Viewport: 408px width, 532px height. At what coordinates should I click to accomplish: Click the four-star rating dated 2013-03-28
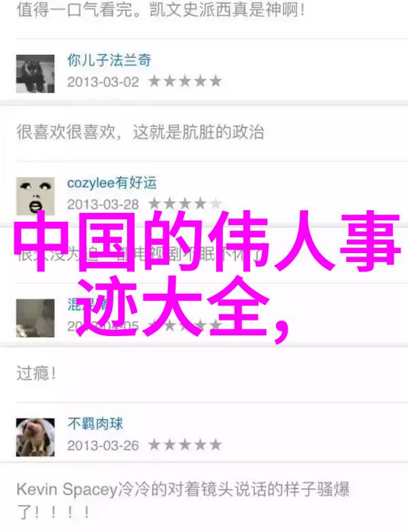[x=185, y=204]
